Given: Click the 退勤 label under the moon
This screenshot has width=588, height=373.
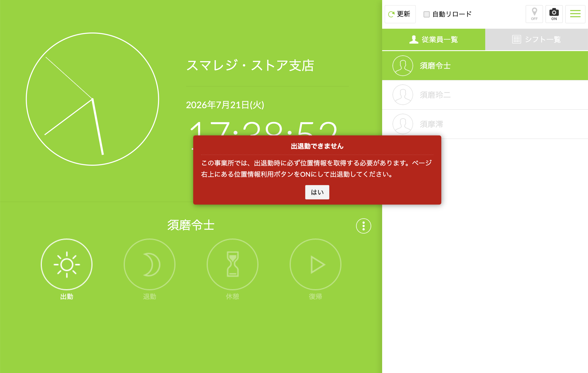Looking at the screenshot, I should 150,297.
